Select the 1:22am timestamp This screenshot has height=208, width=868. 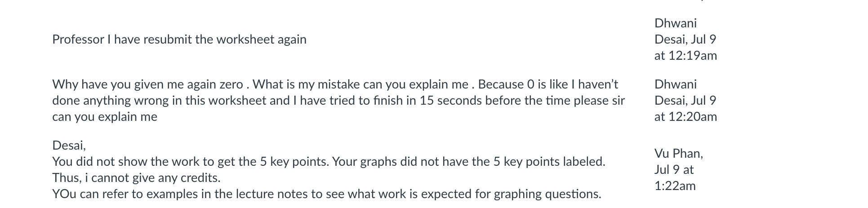click(675, 186)
